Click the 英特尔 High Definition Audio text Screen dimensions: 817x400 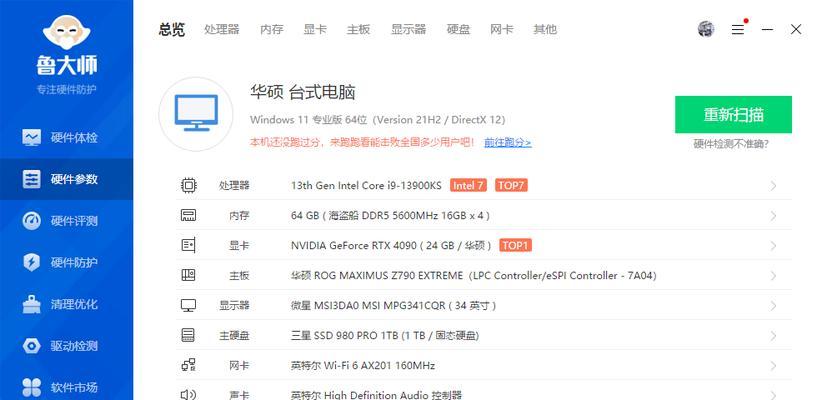(x=376, y=395)
